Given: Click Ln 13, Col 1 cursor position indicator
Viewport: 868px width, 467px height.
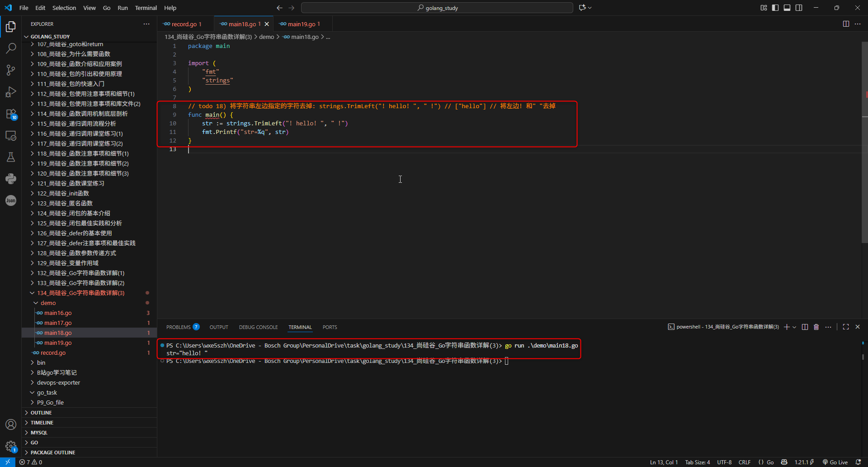Looking at the screenshot, I should click(664, 462).
